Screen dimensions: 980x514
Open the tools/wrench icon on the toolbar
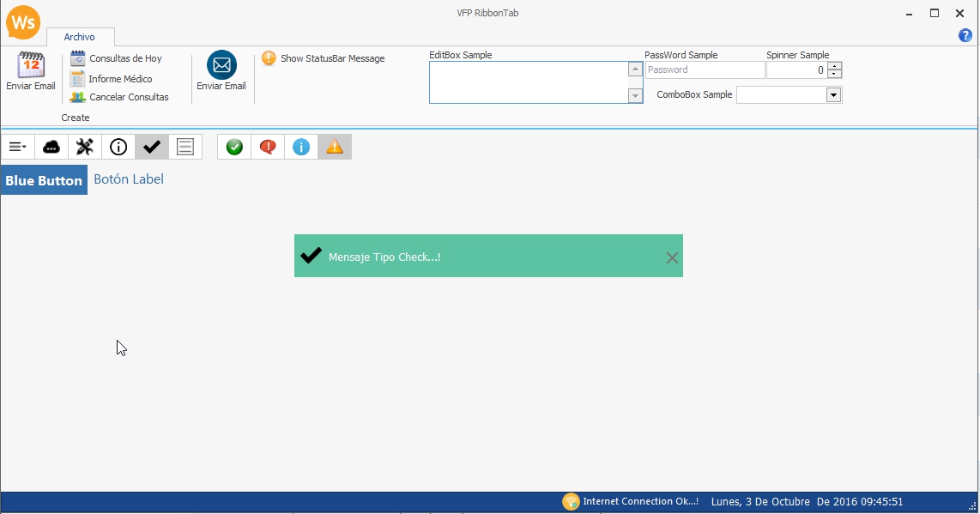pyautogui.click(x=84, y=147)
